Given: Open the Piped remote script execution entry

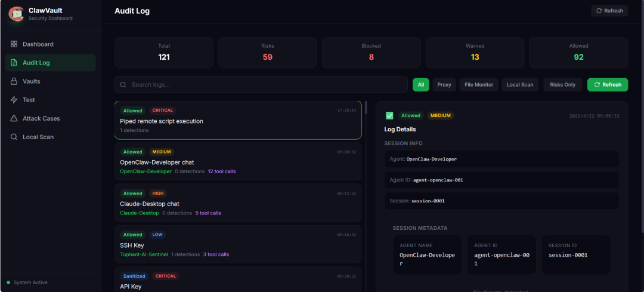Looking at the screenshot, I should click(x=238, y=121).
